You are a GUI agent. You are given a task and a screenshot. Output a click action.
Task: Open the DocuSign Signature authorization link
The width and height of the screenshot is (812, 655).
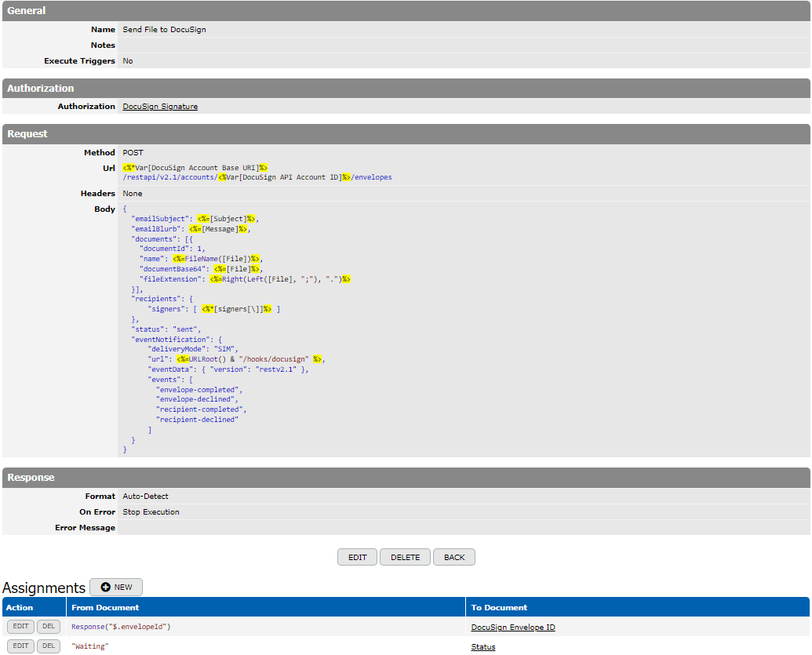(160, 107)
